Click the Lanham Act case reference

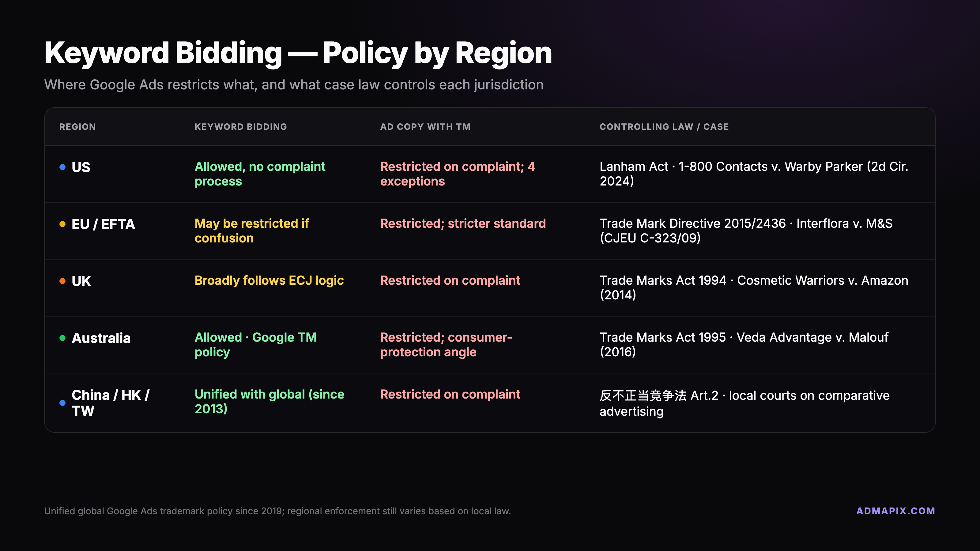pyautogui.click(x=754, y=174)
